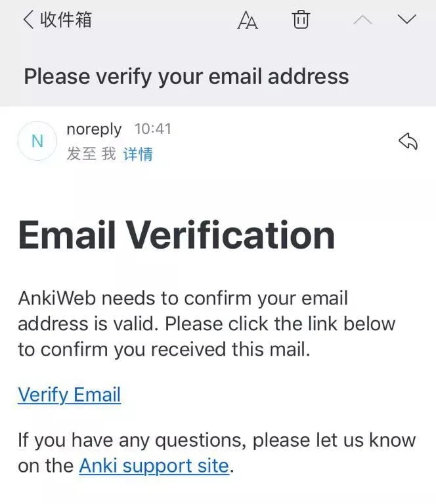This screenshot has width=436, height=504.
Task: Expand message details via 详情
Action: [x=138, y=154]
